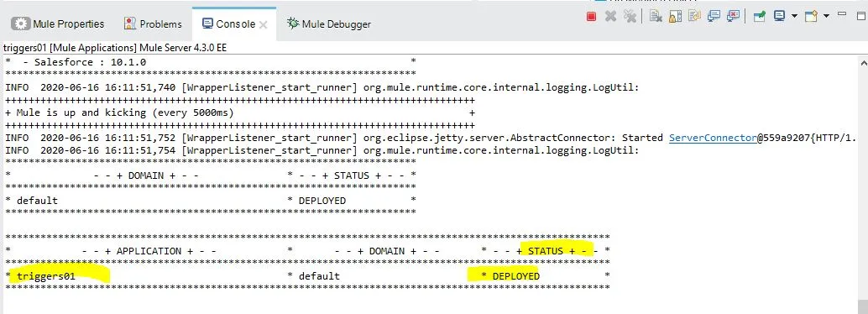
Task: Click gear icon on Mule Properties tab
Action: pyautogui.click(x=21, y=24)
